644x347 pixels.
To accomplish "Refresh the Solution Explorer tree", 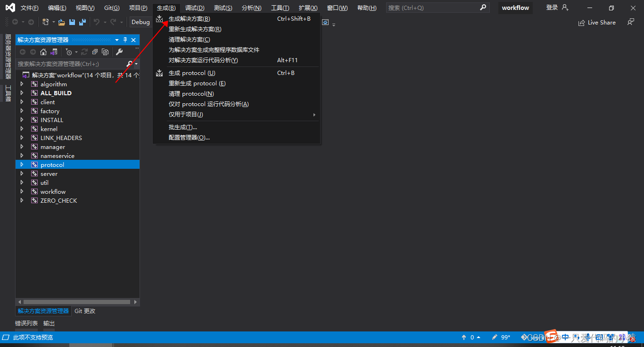I will coord(84,52).
